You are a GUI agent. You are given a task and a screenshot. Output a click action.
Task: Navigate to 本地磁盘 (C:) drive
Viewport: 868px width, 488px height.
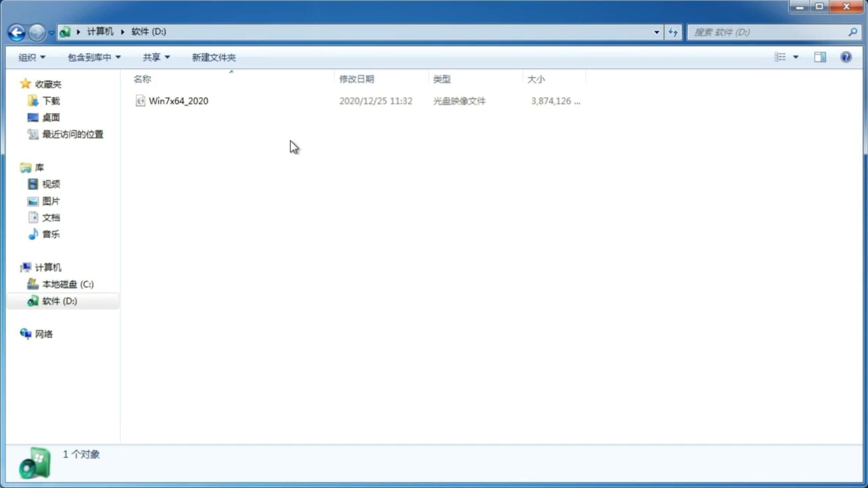click(67, 284)
